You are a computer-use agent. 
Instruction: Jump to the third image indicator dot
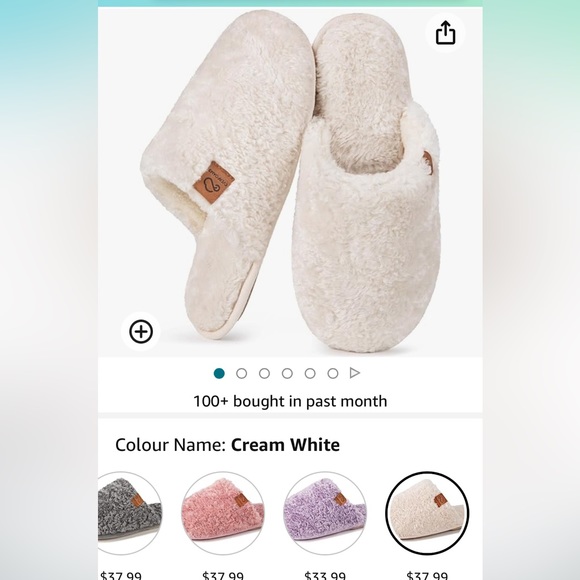click(x=264, y=373)
